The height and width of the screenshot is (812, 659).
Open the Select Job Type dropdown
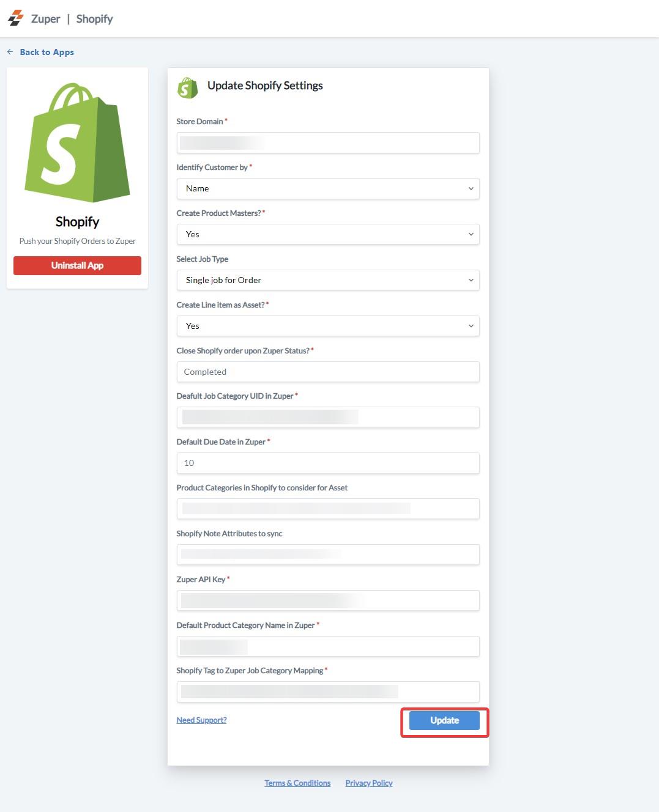(x=328, y=280)
